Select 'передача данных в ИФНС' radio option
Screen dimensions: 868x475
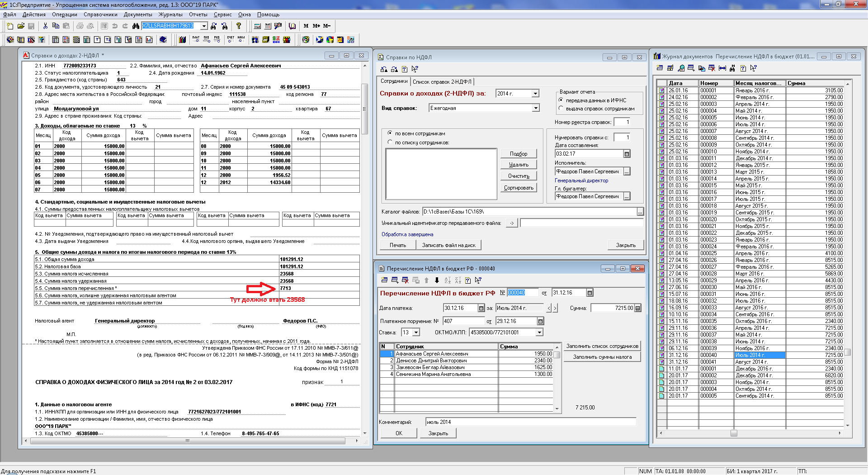click(561, 100)
